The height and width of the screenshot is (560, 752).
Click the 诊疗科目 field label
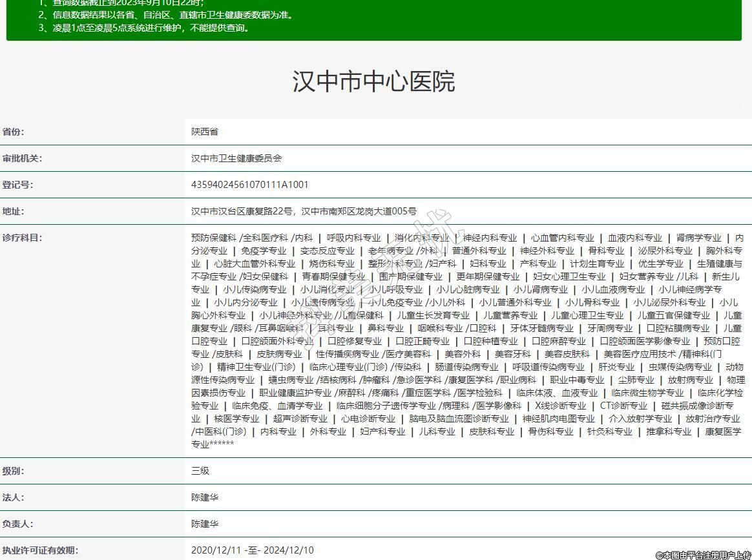pos(22,238)
